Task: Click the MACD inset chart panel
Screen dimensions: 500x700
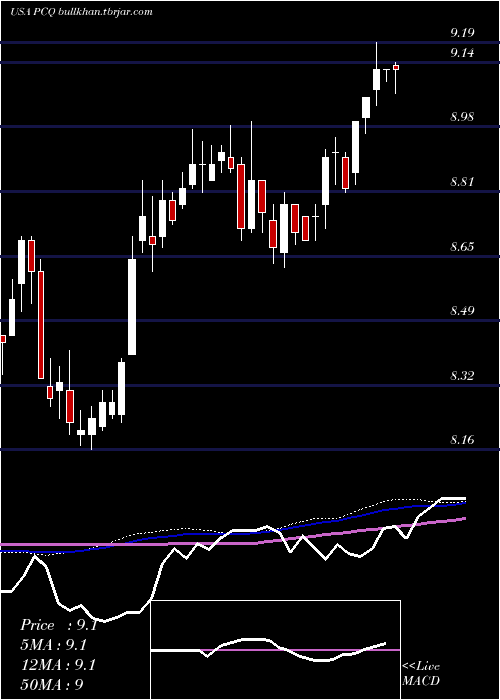Action: pos(275,650)
